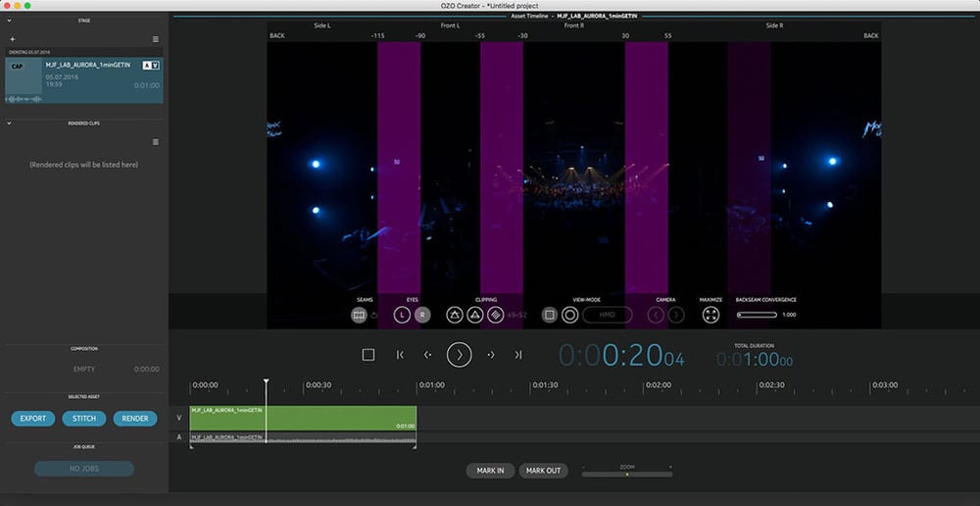Select the left eye (L) view
This screenshot has height=506, width=980.
(402, 315)
